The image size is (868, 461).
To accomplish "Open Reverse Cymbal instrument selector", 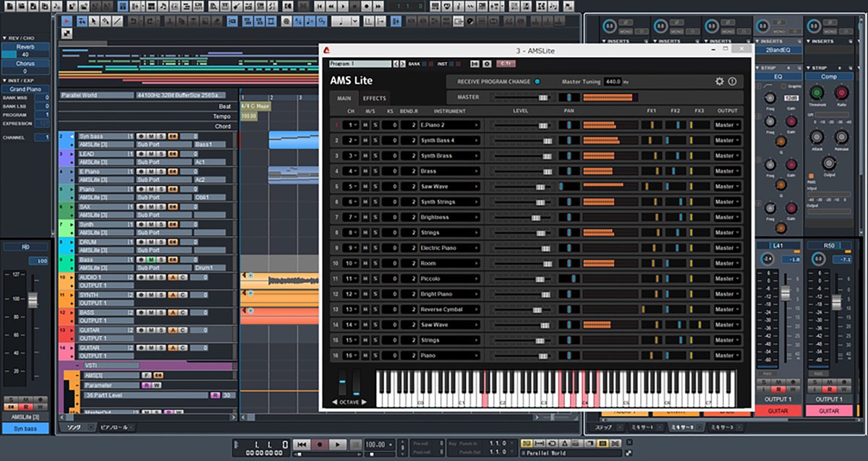I will coord(449,309).
